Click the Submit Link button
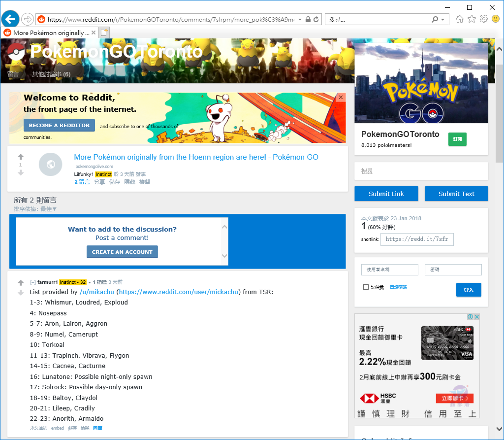 pyautogui.click(x=386, y=194)
